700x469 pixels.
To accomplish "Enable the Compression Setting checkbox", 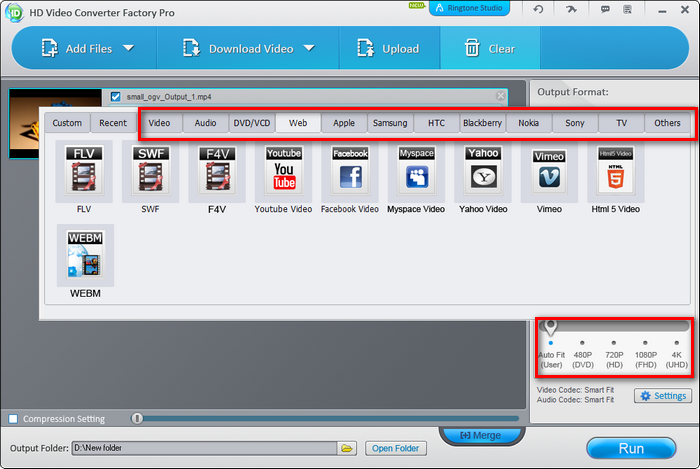I will coord(13,419).
